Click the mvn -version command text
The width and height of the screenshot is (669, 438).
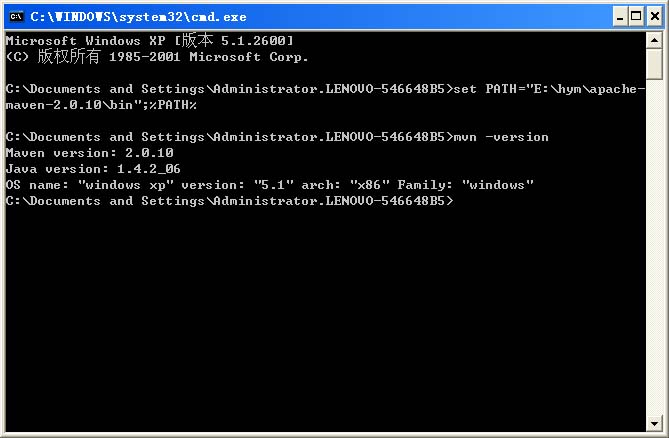click(x=501, y=137)
